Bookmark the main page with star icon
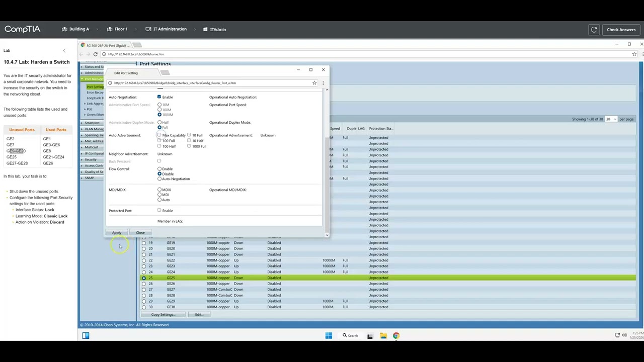The width and height of the screenshot is (644, 362). [x=634, y=54]
